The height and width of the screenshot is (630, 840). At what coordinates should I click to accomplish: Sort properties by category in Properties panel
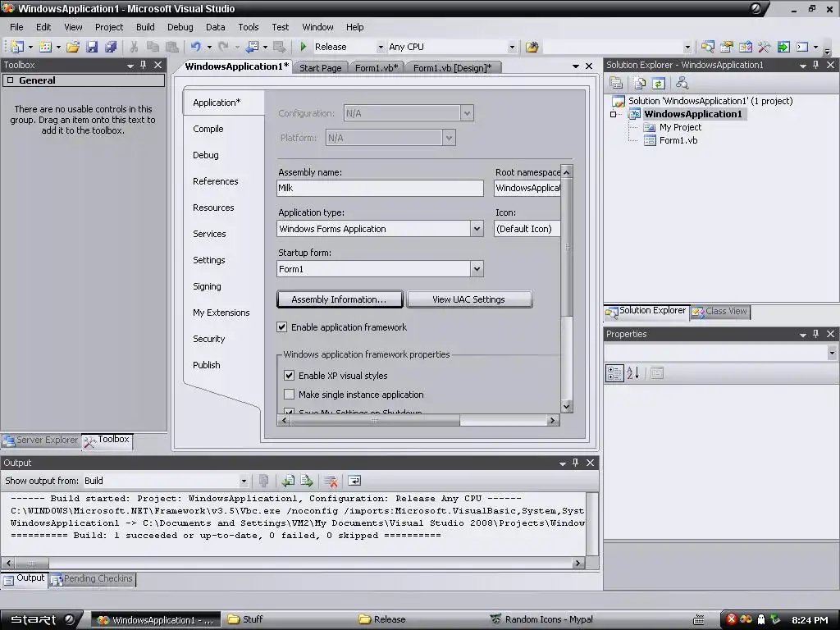pyautogui.click(x=614, y=373)
